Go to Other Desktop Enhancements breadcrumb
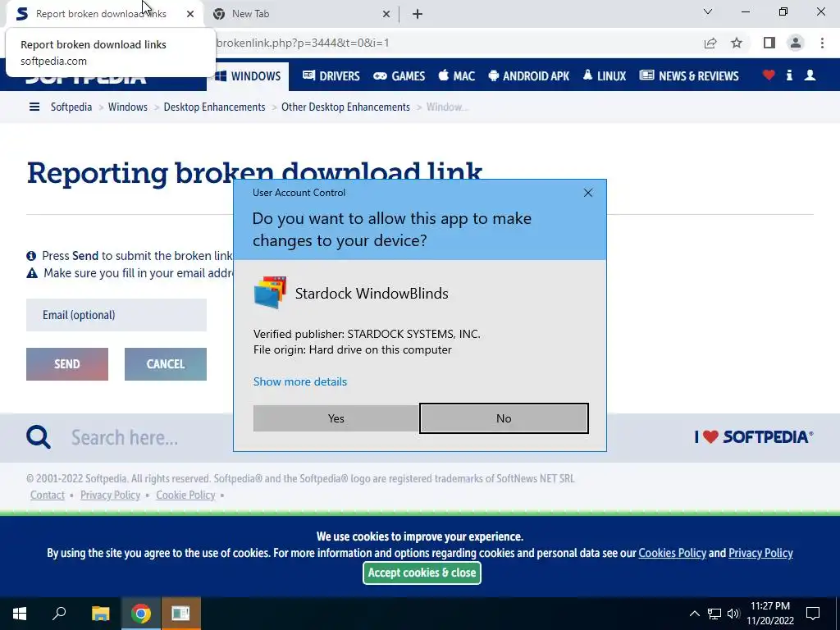Screen dimensions: 840x630 (x=345, y=107)
